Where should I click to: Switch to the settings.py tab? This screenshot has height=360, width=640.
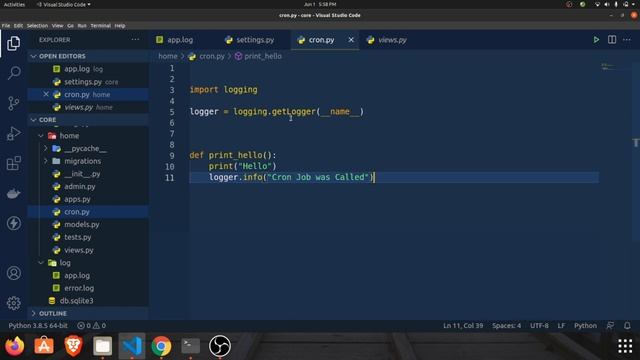(255, 40)
